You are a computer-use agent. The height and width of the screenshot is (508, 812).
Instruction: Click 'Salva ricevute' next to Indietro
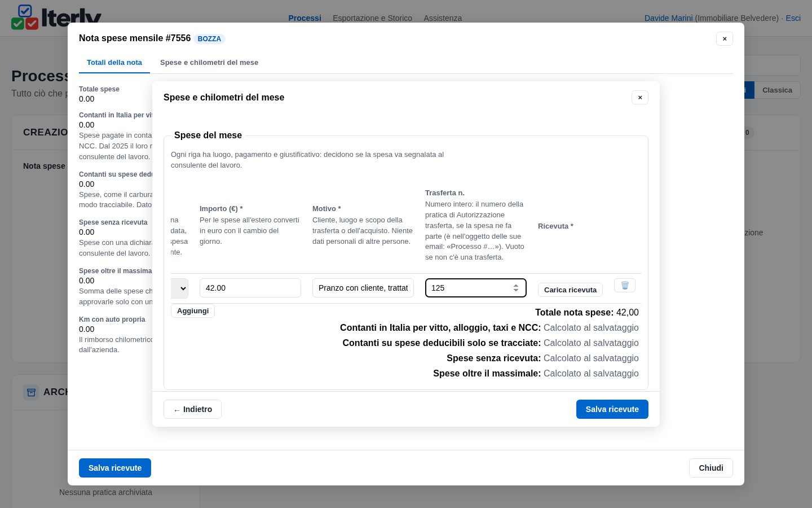click(x=612, y=409)
